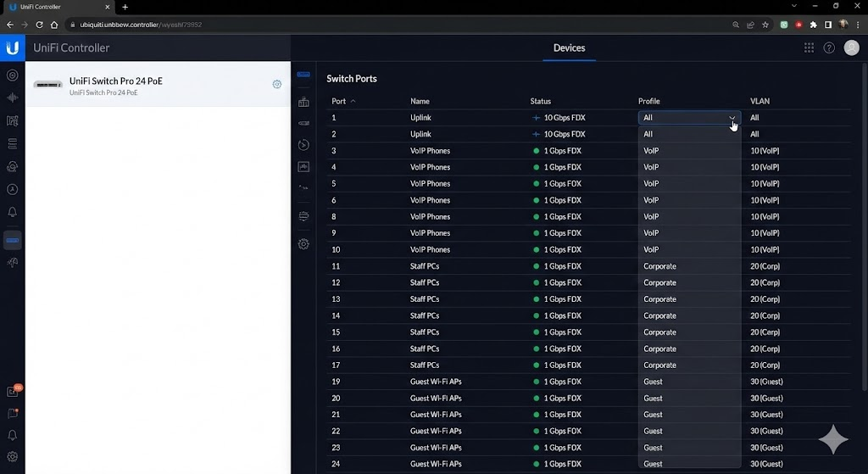The width and height of the screenshot is (868, 474).
Task: Expand the Profile dropdown for port 1
Action: pyautogui.click(x=688, y=118)
